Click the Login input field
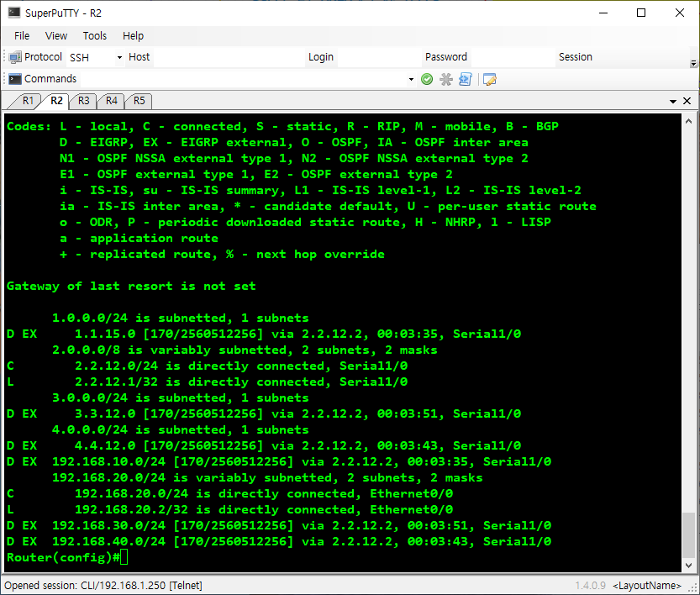The image size is (700, 595). (378, 58)
